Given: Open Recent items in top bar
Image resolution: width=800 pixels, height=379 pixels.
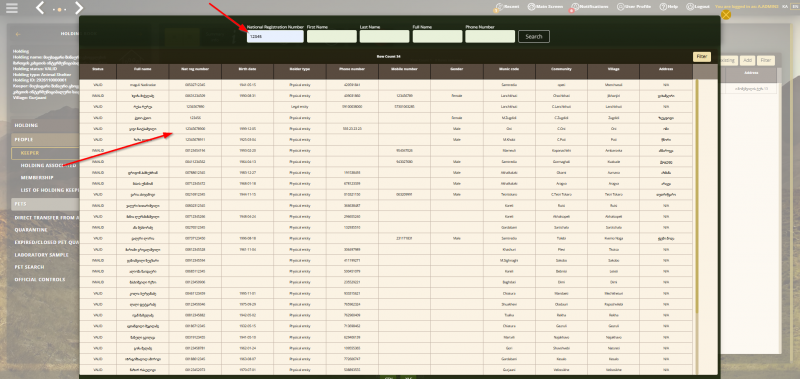Looking at the screenshot, I should pos(507,7).
